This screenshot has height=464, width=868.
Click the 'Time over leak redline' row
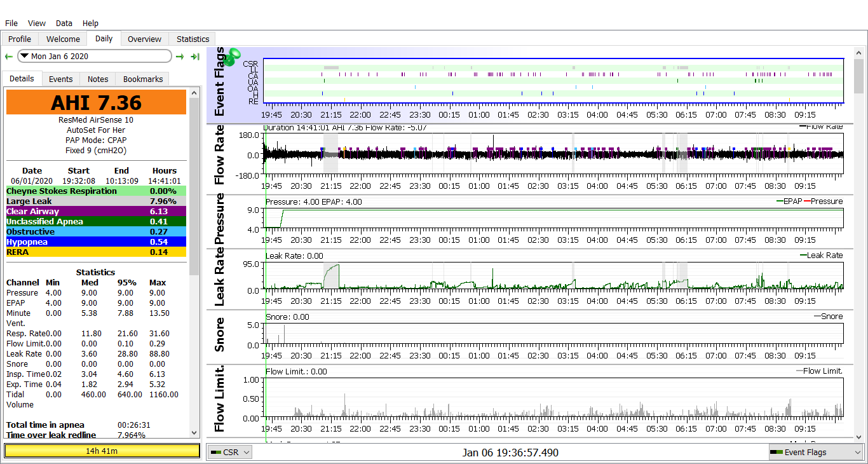pyautogui.click(x=96, y=435)
